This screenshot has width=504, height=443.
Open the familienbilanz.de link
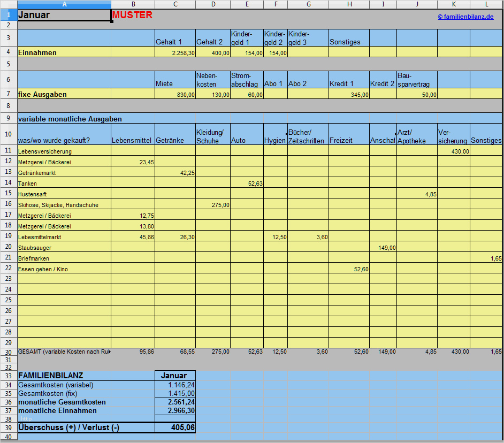tap(465, 17)
